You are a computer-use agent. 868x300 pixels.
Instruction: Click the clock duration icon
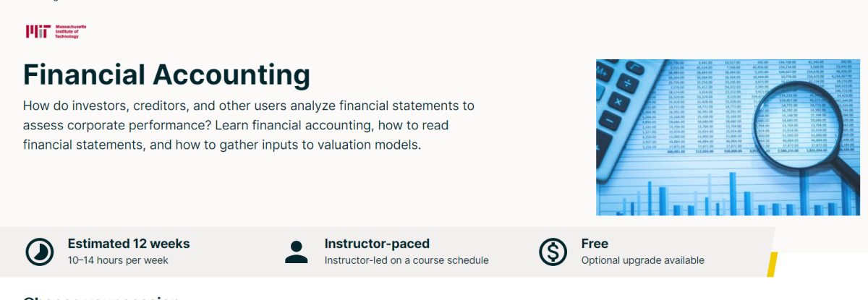pyautogui.click(x=39, y=252)
